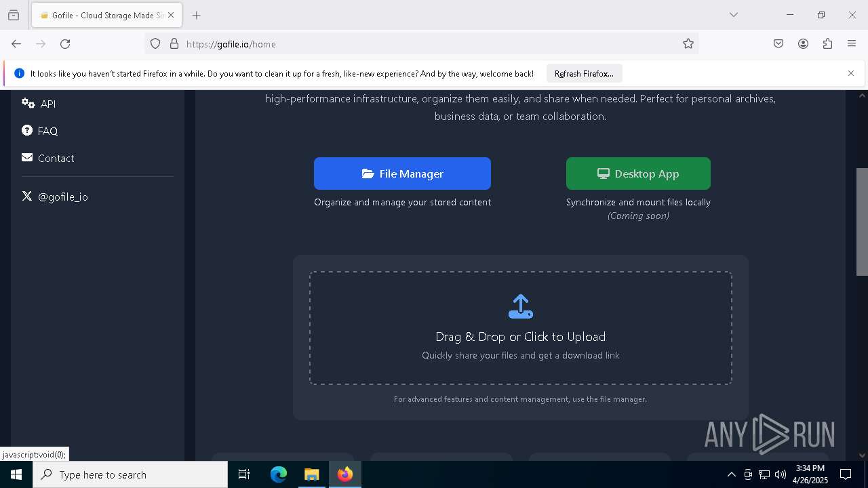Open Task View on taskbar

[244, 474]
